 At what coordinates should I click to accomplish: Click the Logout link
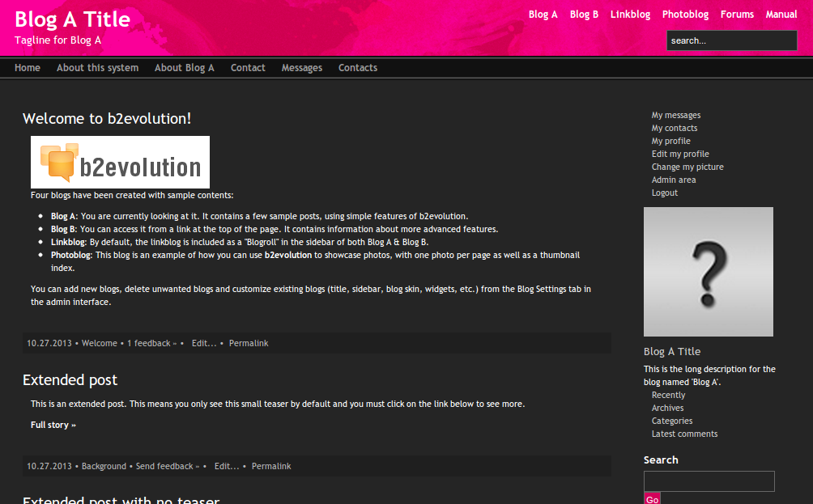click(x=665, y=193)
